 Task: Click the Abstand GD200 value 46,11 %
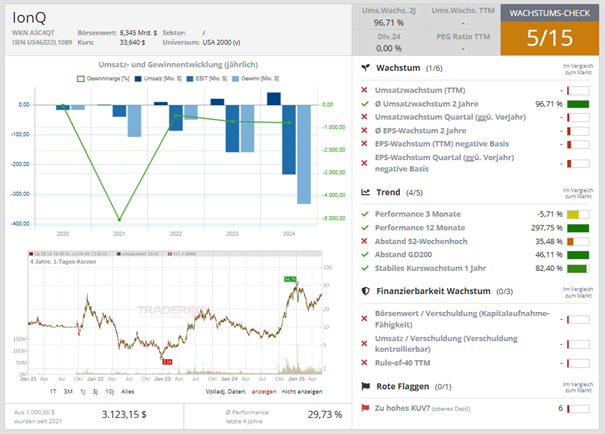click(549, 255)
